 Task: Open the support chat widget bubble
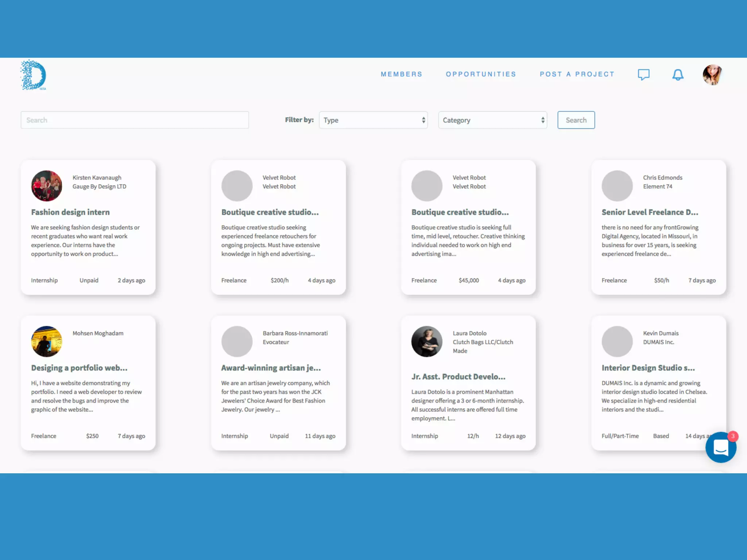[721, 447]
